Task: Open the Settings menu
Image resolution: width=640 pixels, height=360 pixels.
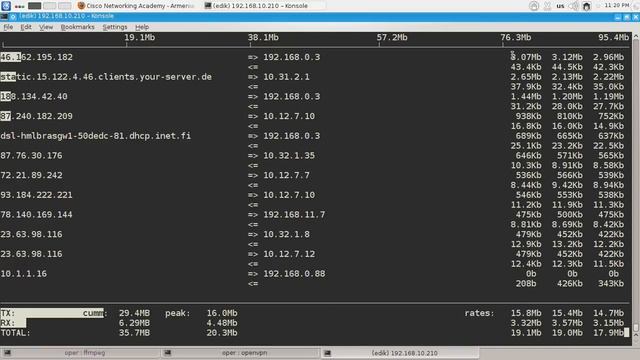Action: click(115, 27)
